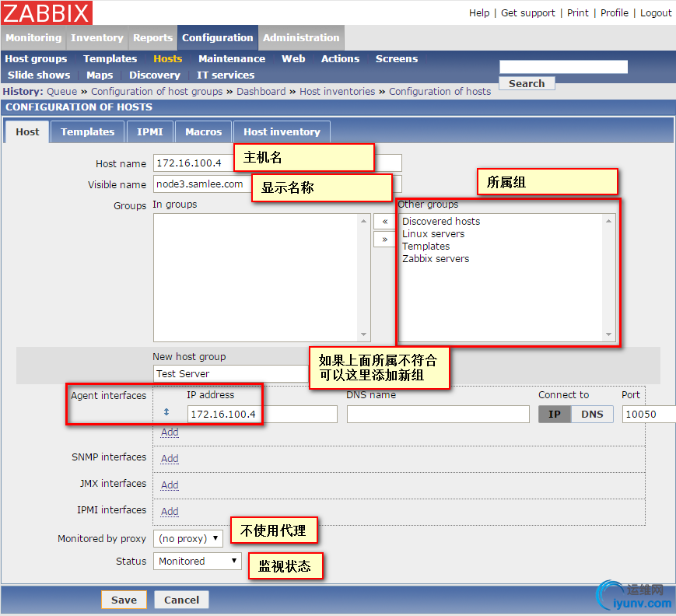Switch to the Host inventory tab
This screenshot has height=616, width=676.
point(282,132)
